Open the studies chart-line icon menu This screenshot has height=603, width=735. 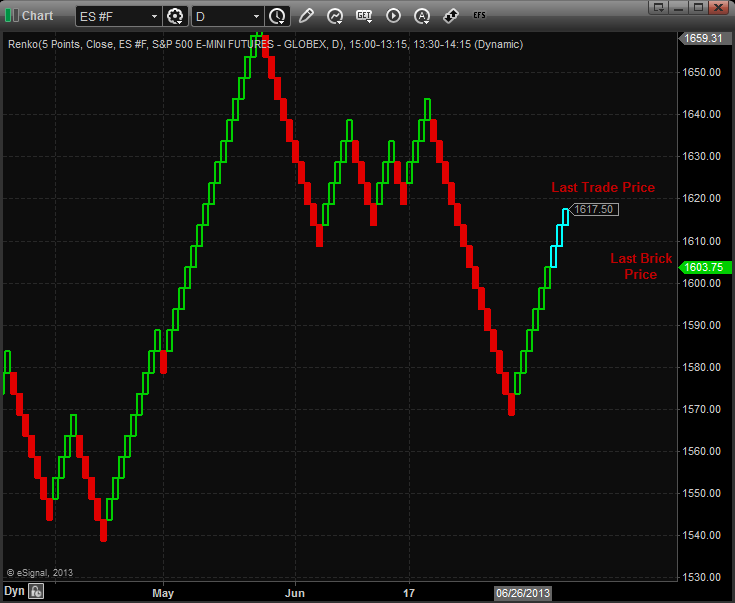pos(335,16)
